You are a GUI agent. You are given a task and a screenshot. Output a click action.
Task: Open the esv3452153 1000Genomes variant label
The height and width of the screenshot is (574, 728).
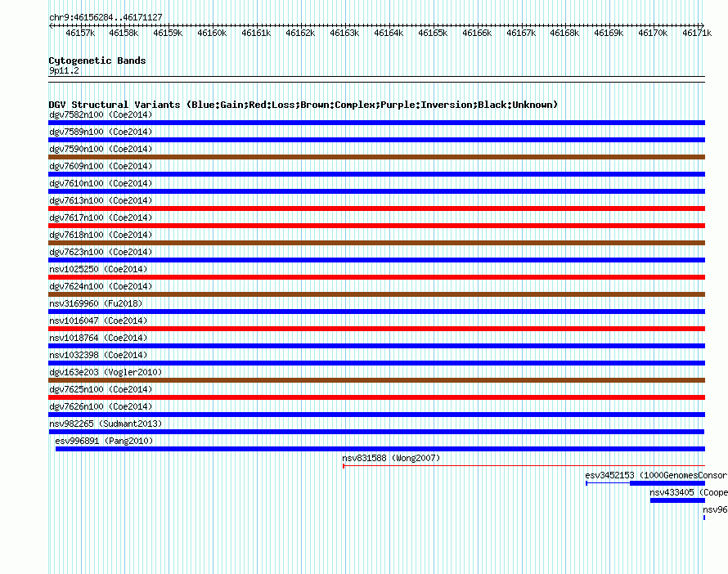(x=656, y=475)
